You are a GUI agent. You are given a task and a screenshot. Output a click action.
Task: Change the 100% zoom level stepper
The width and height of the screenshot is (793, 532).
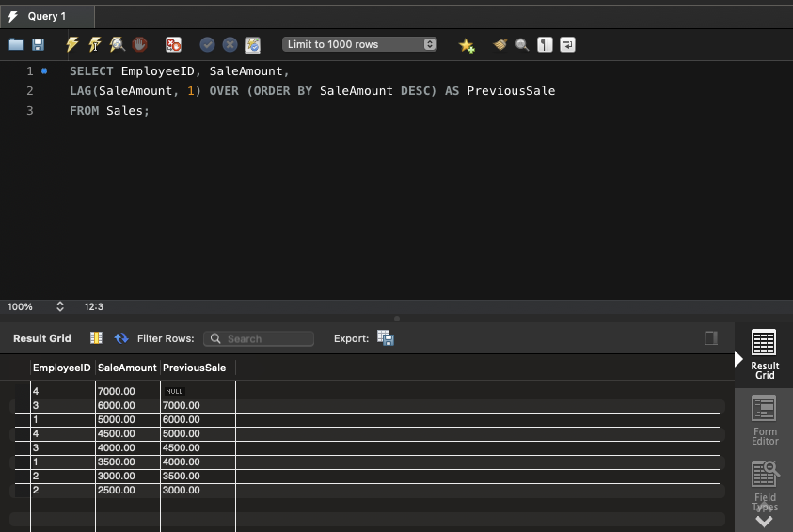(60, 307)
